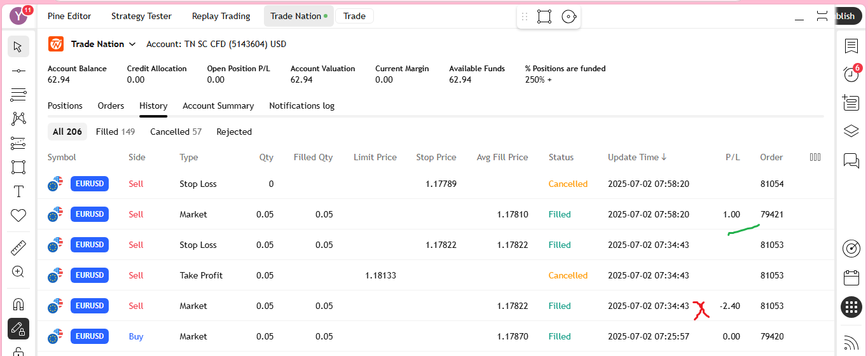The height and width of the screenshot is (356, 868).
Task: Minimize the bottom panel
Action: coord(799,17)
